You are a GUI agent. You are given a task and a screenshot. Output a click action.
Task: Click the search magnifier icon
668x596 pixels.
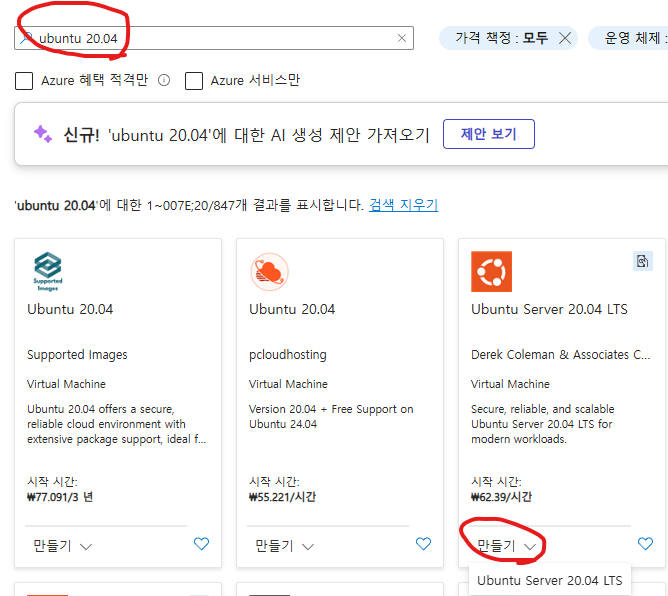click(26, 38)
